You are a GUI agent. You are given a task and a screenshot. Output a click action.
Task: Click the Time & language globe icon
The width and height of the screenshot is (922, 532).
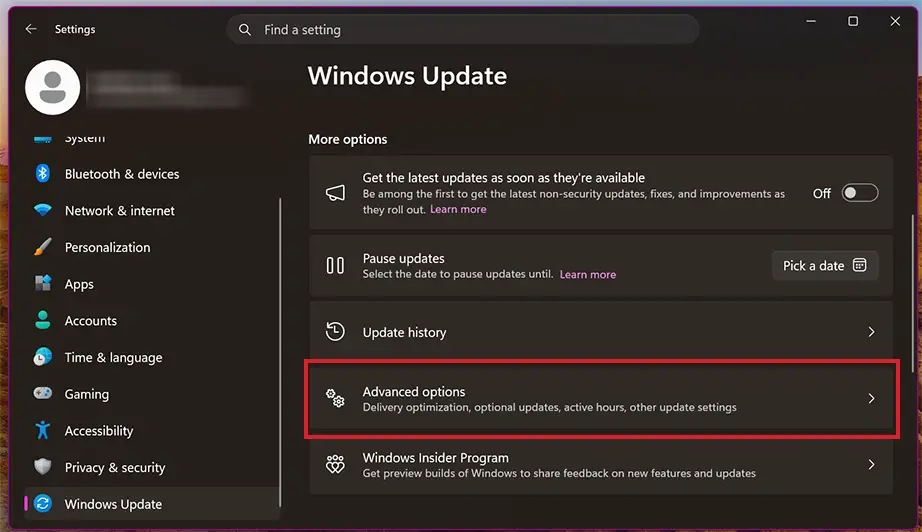[x=42, y=357]
